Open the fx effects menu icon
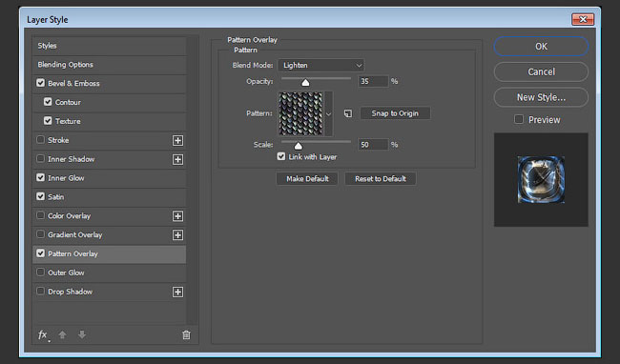 point(43,335)
